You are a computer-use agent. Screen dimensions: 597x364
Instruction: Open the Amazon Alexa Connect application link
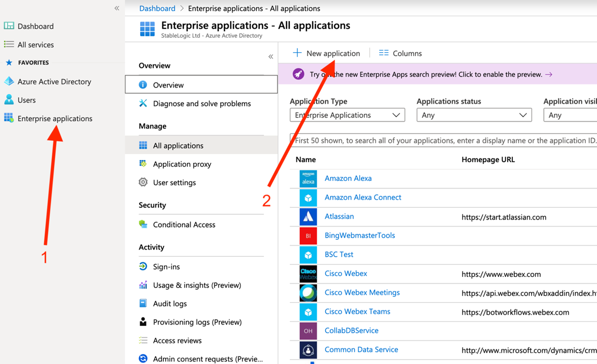363,197
